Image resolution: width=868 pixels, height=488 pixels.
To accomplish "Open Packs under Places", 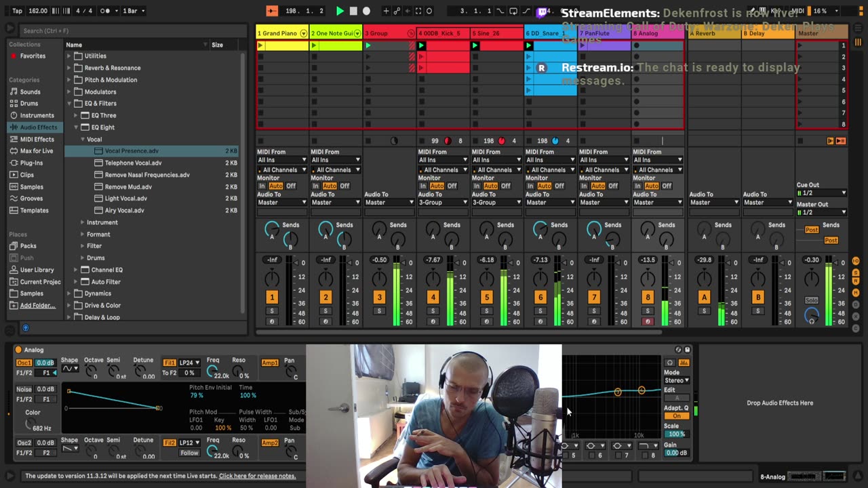I will click(28, 246).
